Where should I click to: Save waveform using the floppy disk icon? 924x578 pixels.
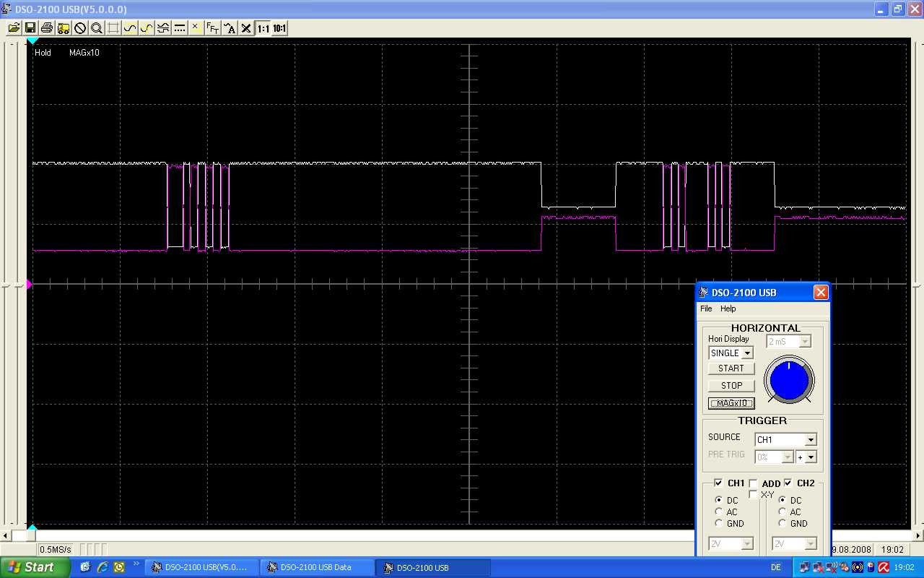(x=30, y=28)
